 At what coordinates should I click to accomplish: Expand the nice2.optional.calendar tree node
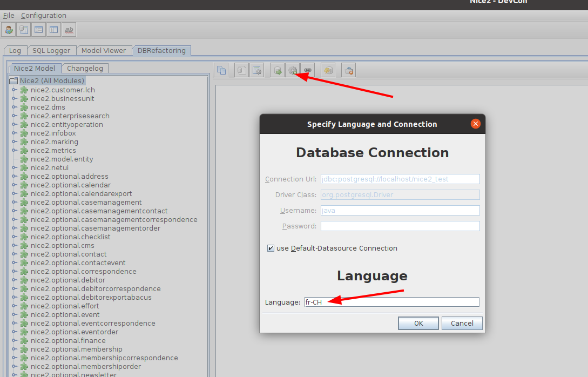pyautogui.click(x=14, y=185)
